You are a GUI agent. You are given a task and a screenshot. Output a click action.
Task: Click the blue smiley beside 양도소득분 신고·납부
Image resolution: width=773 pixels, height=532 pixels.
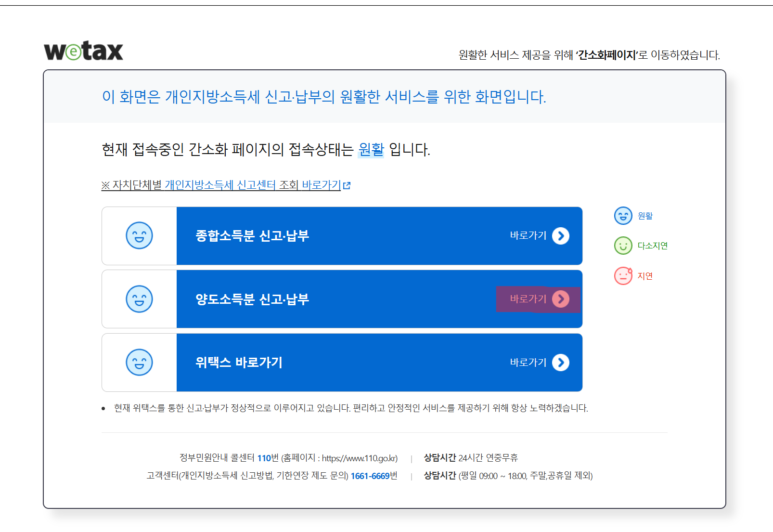point(139,299)
